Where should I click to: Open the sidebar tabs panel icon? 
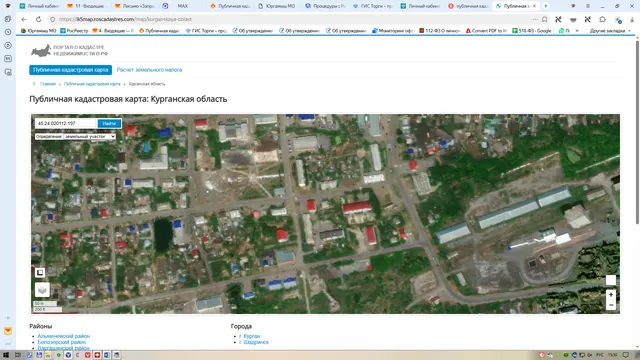click(x=8, y=19)
